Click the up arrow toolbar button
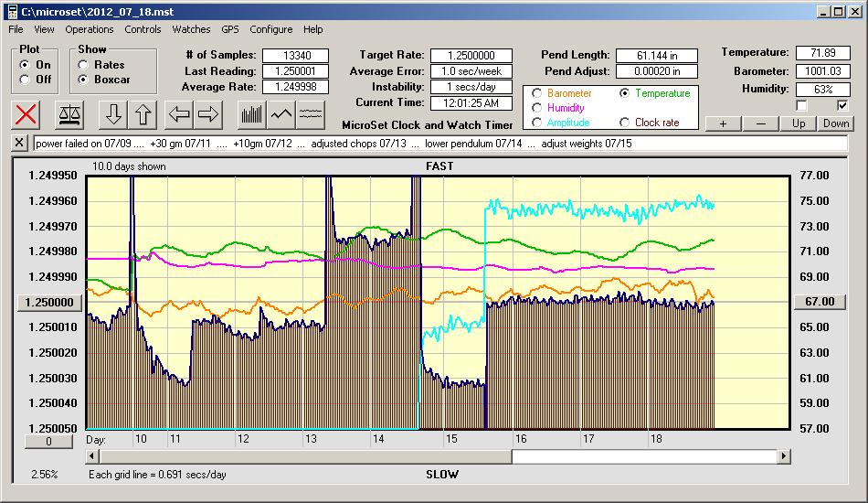Viewport: 868px width, 503px height. (x=143, y=114)
